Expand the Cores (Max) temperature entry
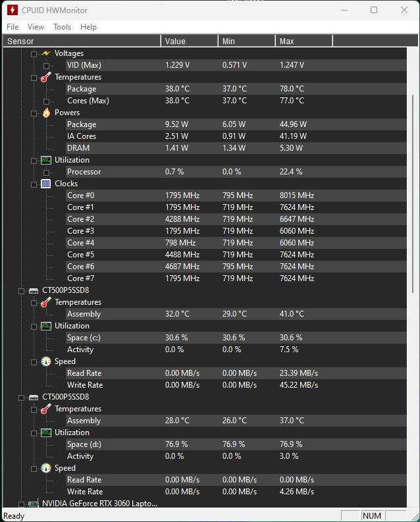Screen dimensions: 420x522 point(46,101)
